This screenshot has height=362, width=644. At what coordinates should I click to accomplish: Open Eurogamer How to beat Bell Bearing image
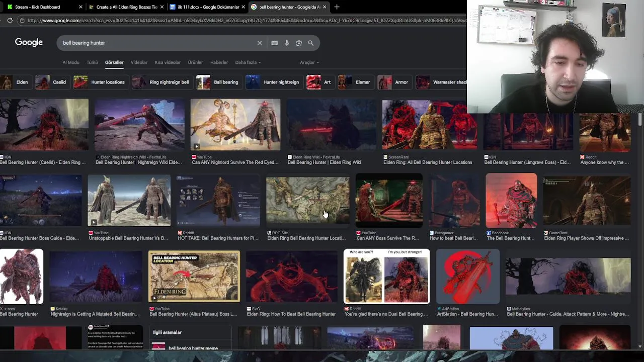[x=454, y=201]
